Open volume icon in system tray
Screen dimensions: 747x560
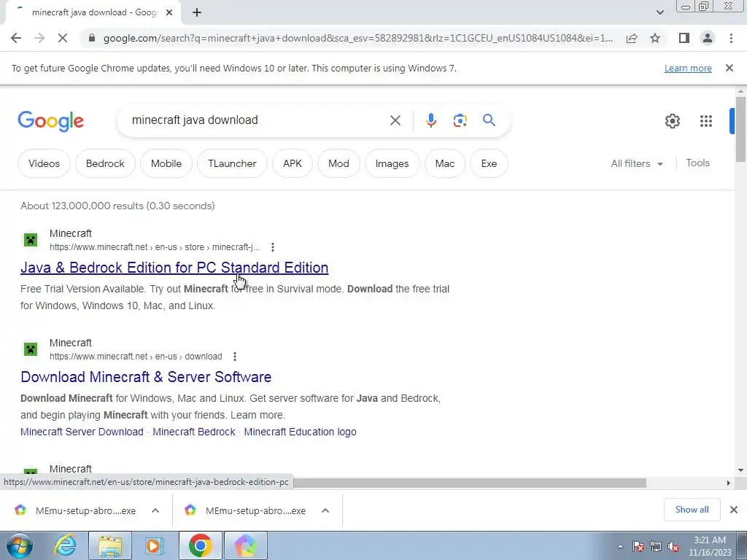click(x=673, y=547)
